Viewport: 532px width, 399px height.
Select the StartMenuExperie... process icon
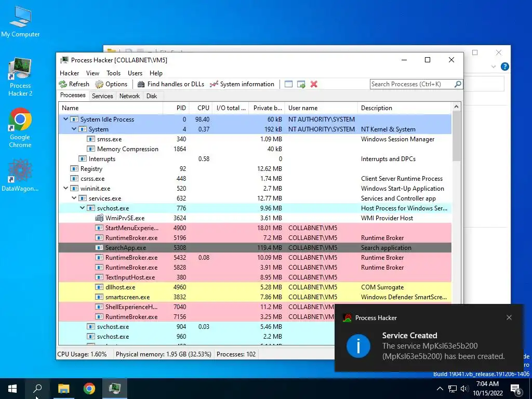(99, 228)
